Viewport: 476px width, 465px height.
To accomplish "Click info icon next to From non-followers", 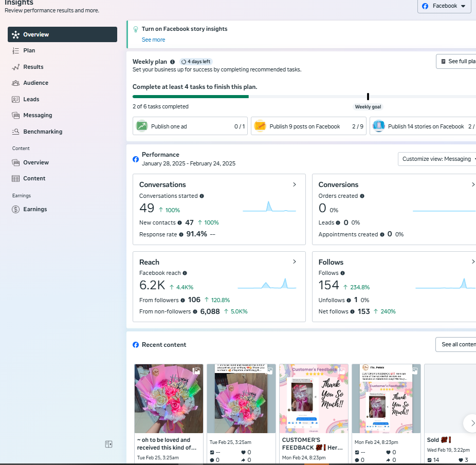I will click(x=195, y=311).
